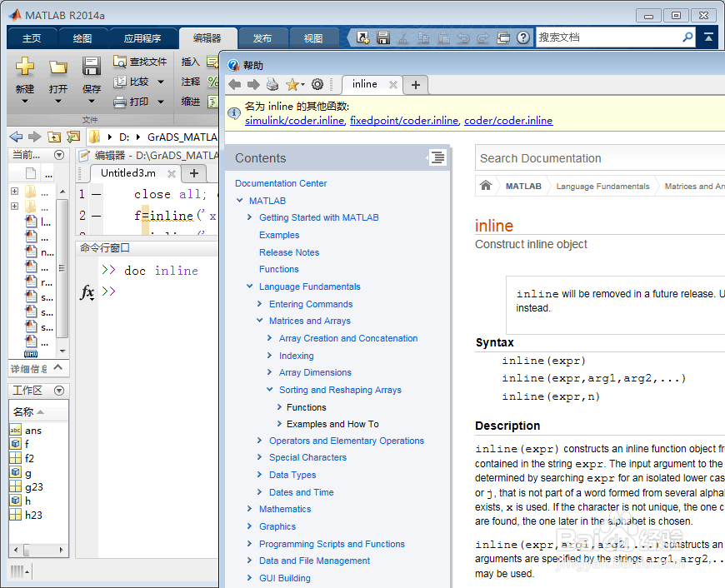
Task: Open Help preferences gear
Action: click(x=317, y=84)
